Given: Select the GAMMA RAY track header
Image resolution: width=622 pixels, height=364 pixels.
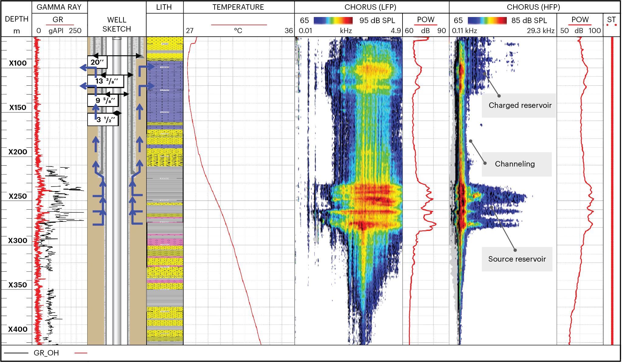Looking at the screenshot, I should point(59,7).
